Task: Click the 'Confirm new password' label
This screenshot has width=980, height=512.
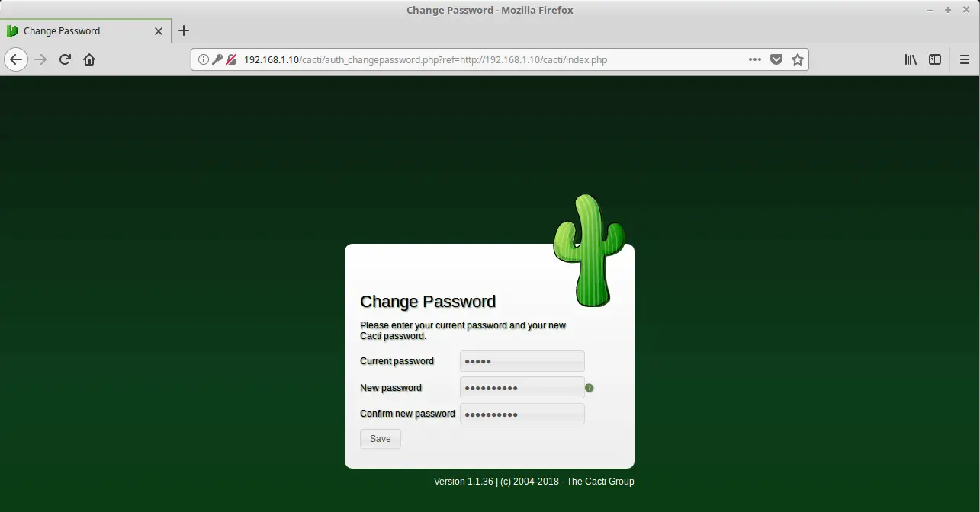Action: tap(407, 414)
